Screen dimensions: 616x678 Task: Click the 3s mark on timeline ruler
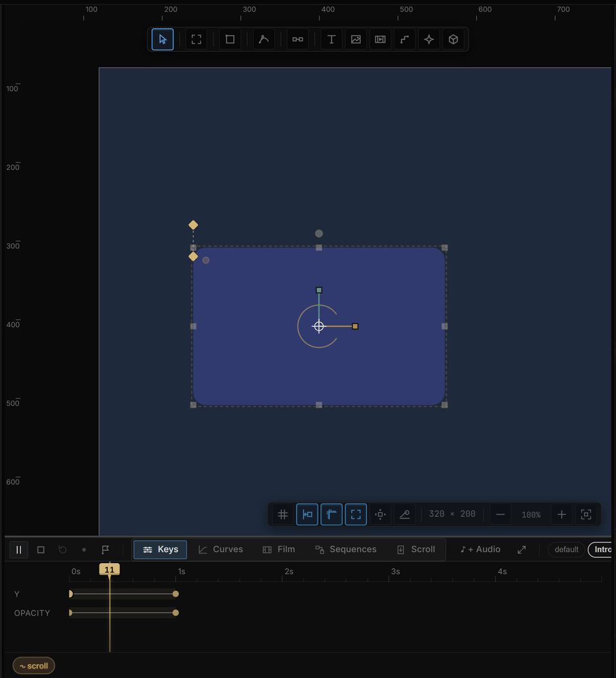coord(395,571)
